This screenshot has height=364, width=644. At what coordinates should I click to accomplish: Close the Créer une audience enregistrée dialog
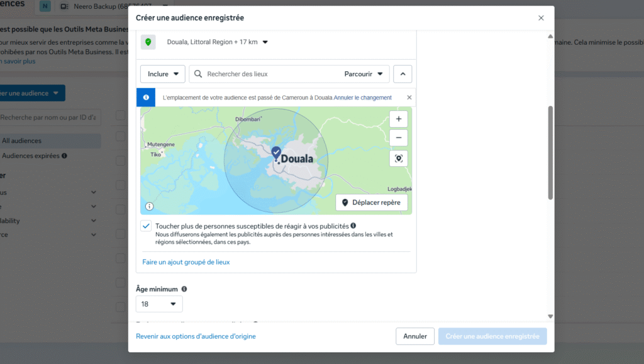tap(541, 18)
